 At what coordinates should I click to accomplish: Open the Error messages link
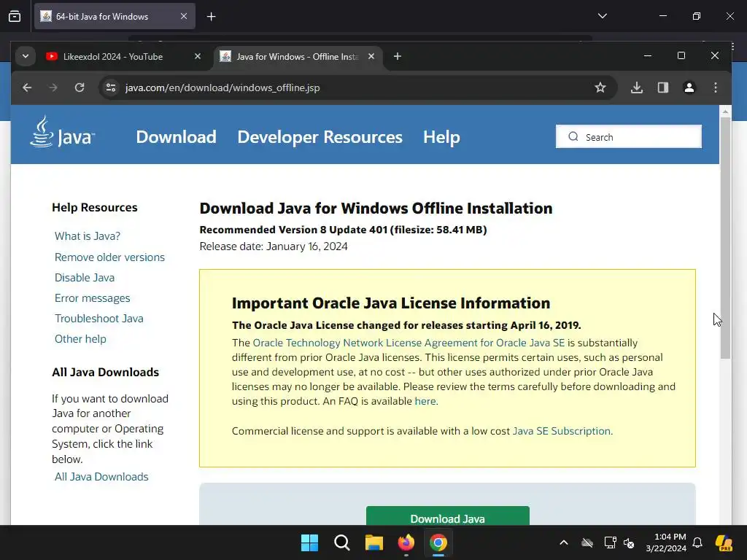click(x=92, y=298)
